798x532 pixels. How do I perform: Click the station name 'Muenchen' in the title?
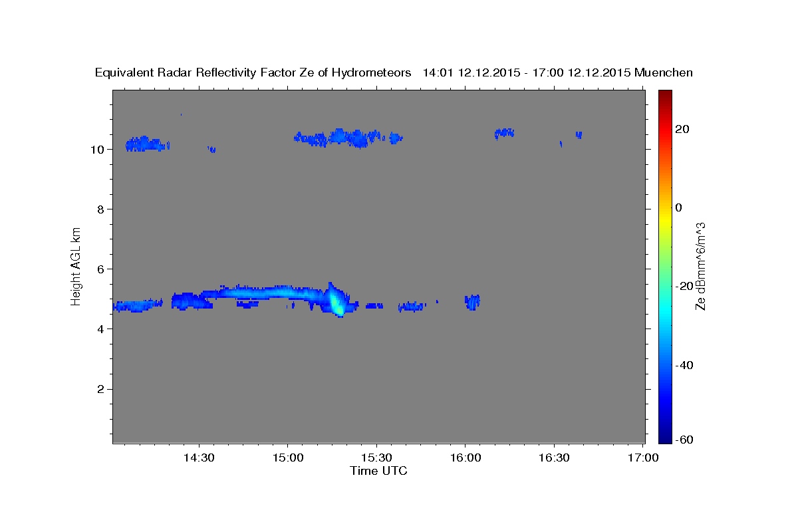(664, 72)
